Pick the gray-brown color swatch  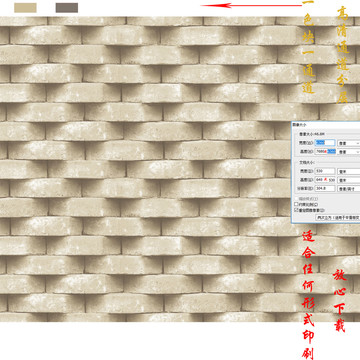[67, 8]
